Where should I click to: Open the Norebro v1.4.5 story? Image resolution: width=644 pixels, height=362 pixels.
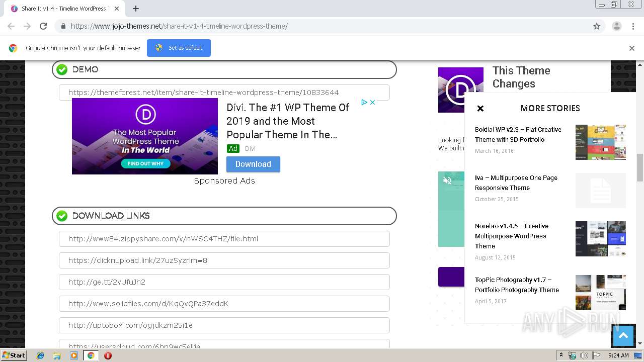[x=512, y=236]
